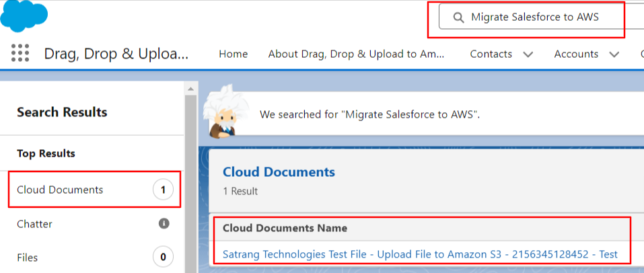Click the Files count badge 0

pos(163,258)
